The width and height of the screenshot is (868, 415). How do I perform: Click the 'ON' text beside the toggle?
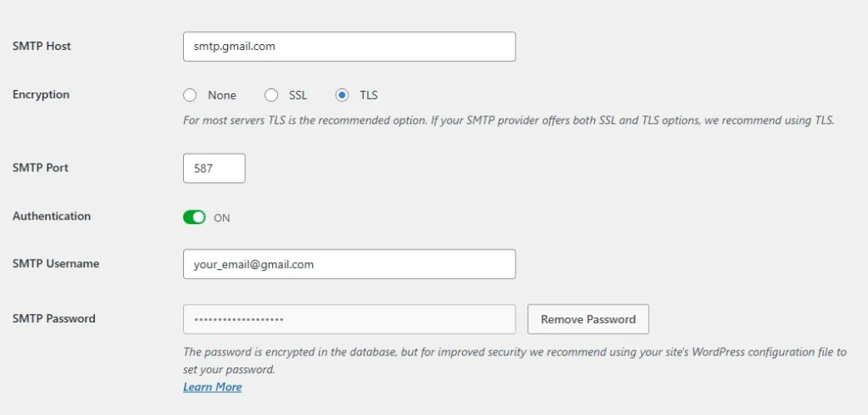pyautogui.click(x=222, y=218)
